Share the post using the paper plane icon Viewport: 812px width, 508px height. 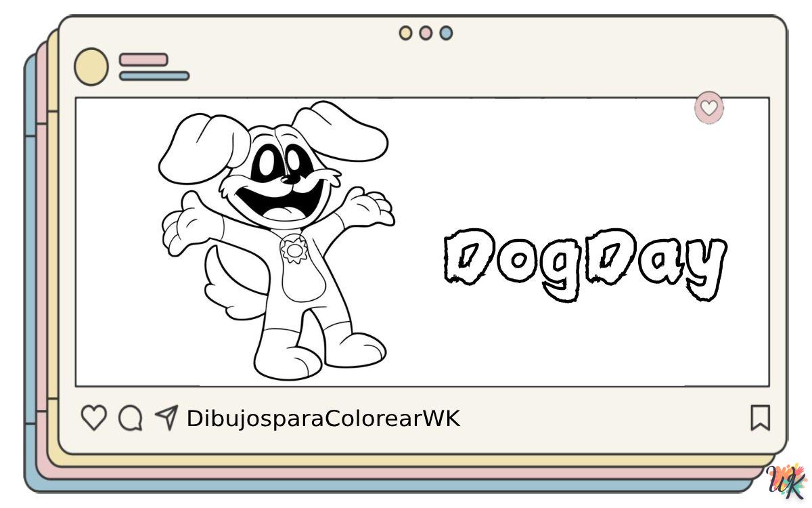coord(166,417)
